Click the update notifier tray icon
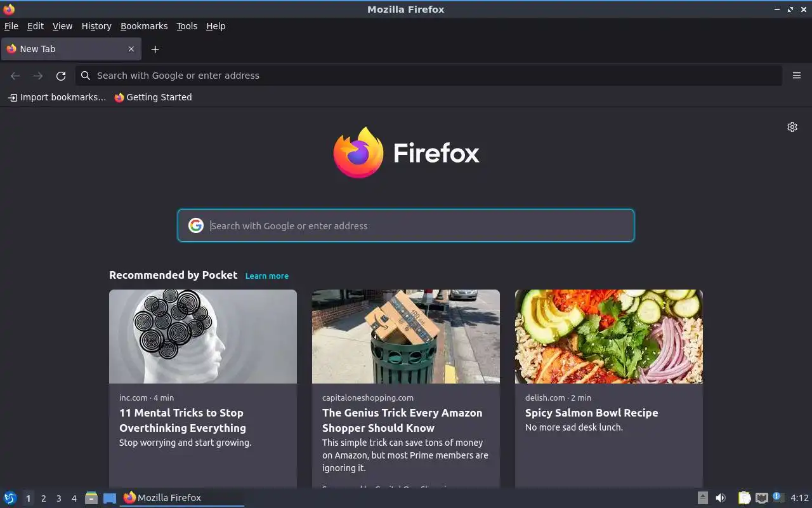Viewport: 812px width, 508px height. [778, 498]
